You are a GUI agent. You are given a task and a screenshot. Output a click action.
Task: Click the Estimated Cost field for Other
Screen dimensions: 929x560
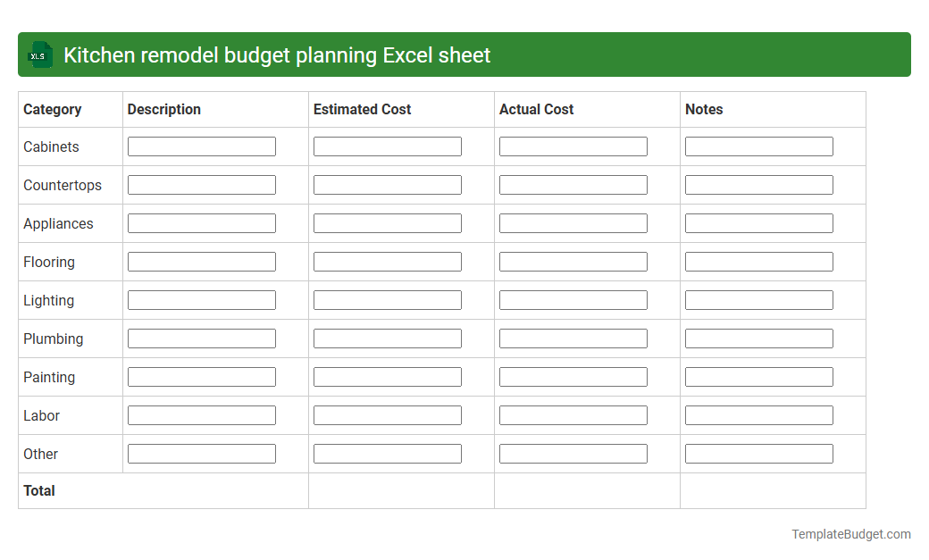387,453
